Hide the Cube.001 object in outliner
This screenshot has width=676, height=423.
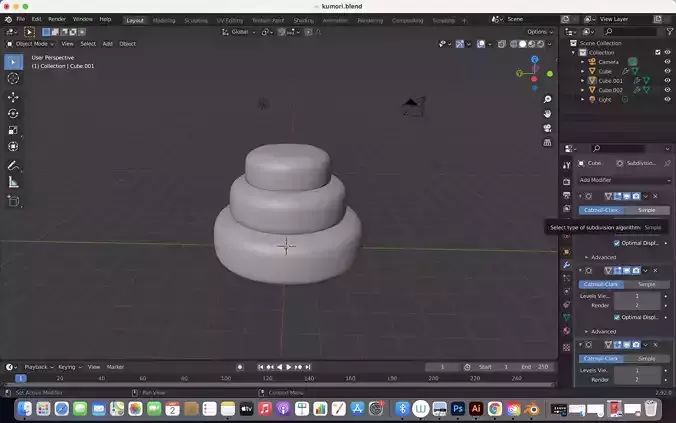pos(667,81)
